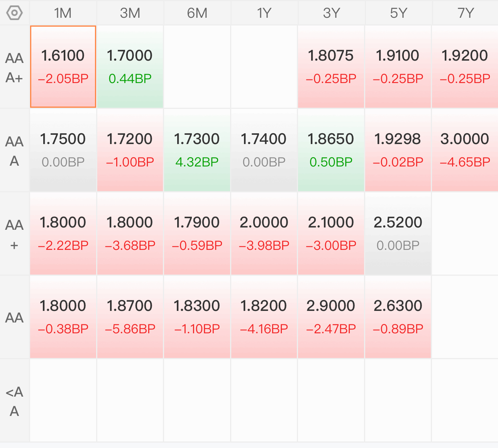Viewport: 498px width, 448px height.
Task: Open the AA 3Y cell with 2.9000
Action: coord(331,317)
